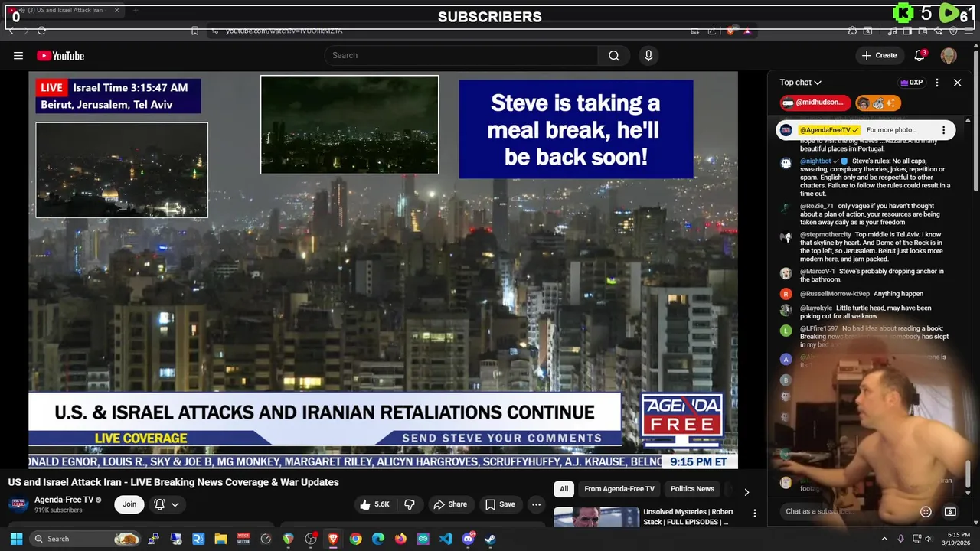Click the Share button
Image resolution: width=980 pixels, height=551 pixels.
pyautogui.click(x=450, y=504)
